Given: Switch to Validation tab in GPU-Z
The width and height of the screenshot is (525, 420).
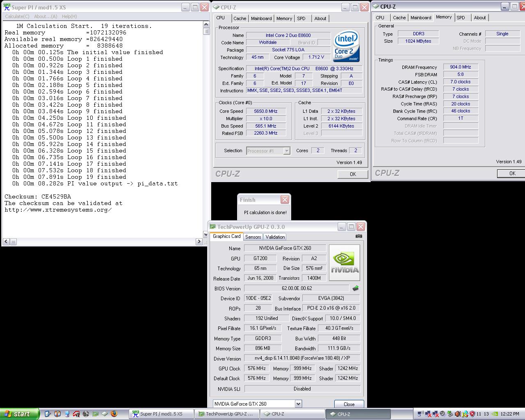Looking at the screenshot, I should (x=275, y=237).
